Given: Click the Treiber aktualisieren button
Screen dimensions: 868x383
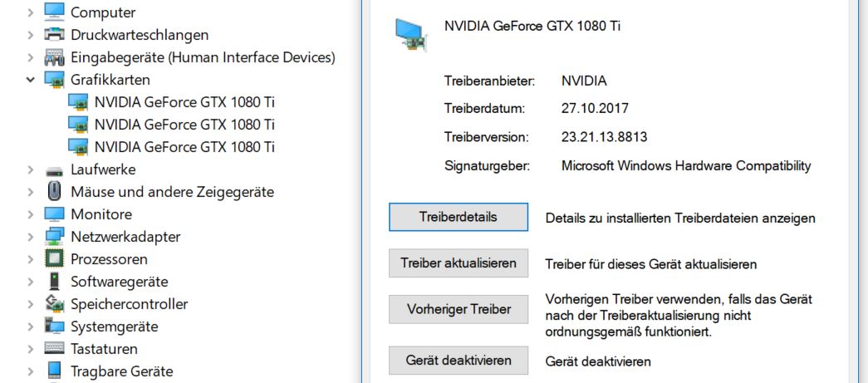Looking at the screenshot, I should click(459, 263).
